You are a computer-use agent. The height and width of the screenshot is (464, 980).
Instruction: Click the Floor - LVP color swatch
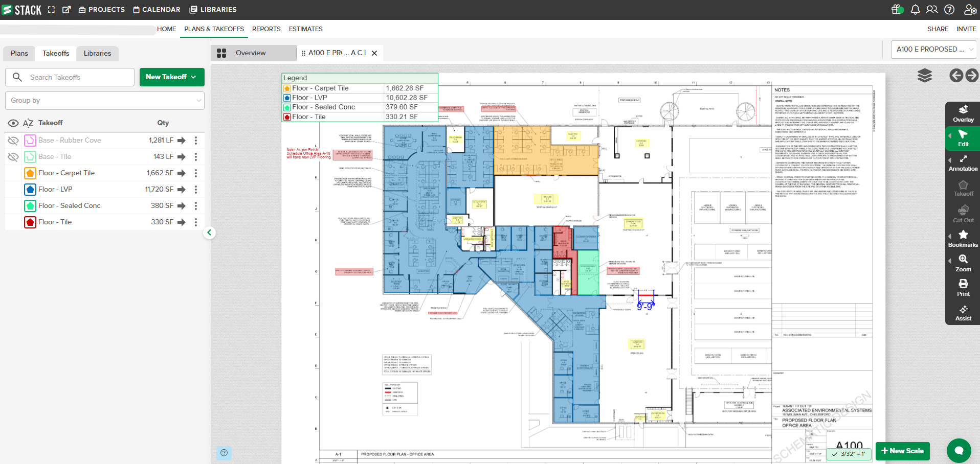click(x=30, y=190)
